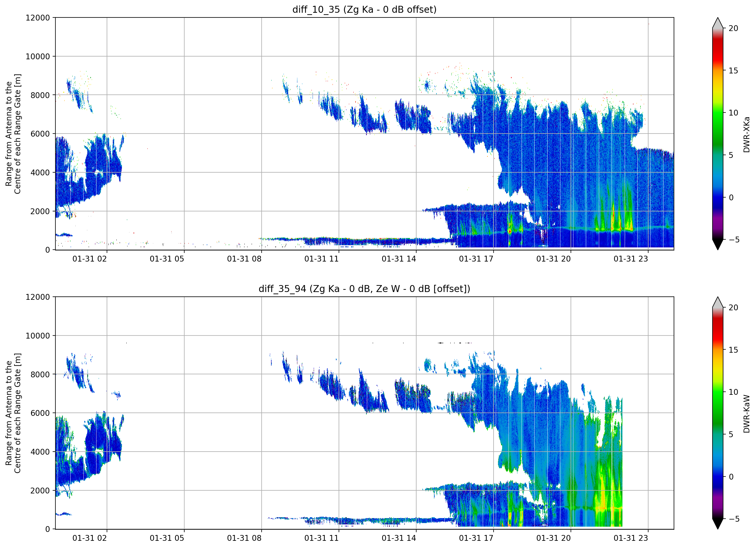The width and height of the screenshot is (756, 548).
Task: Click "01-31 08" x-tick under the diff_35_94 plot
Action: pos(244,538)
